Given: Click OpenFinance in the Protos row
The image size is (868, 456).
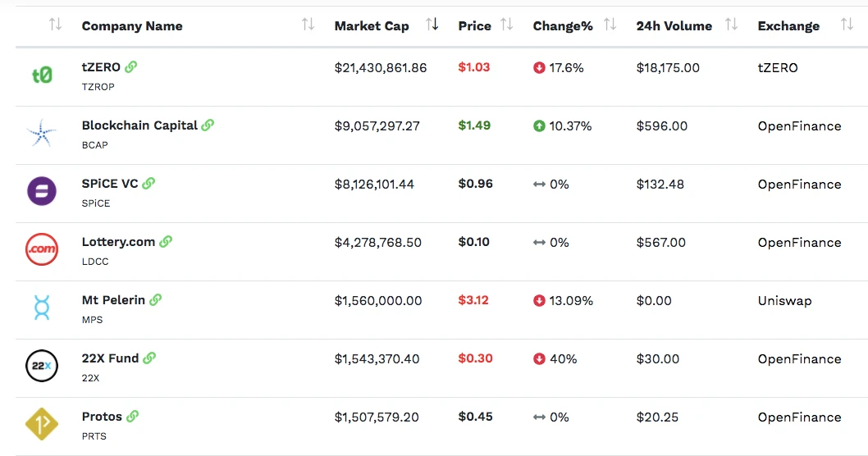Looking at the screenshot, I should (799, 417).
